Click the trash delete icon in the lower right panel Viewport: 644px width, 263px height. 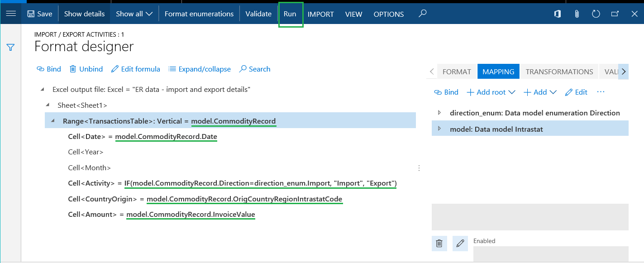[439, 244]
